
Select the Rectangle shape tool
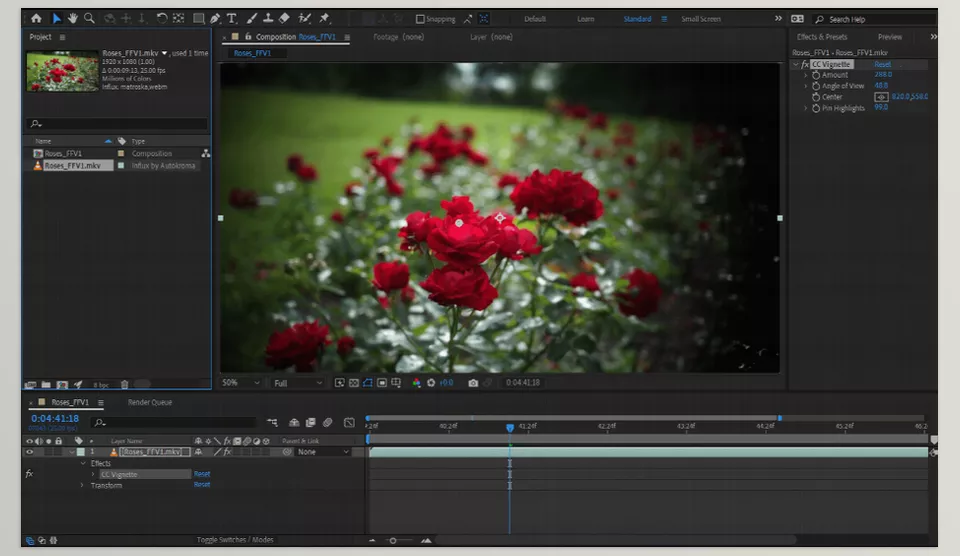click(x=198, y=18)
